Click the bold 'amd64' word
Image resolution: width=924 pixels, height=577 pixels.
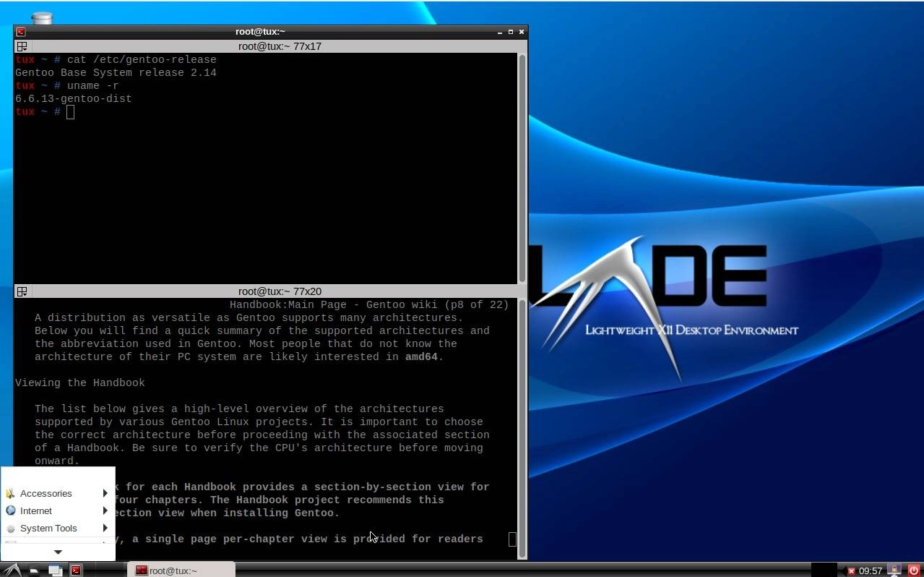coord(421,356)
